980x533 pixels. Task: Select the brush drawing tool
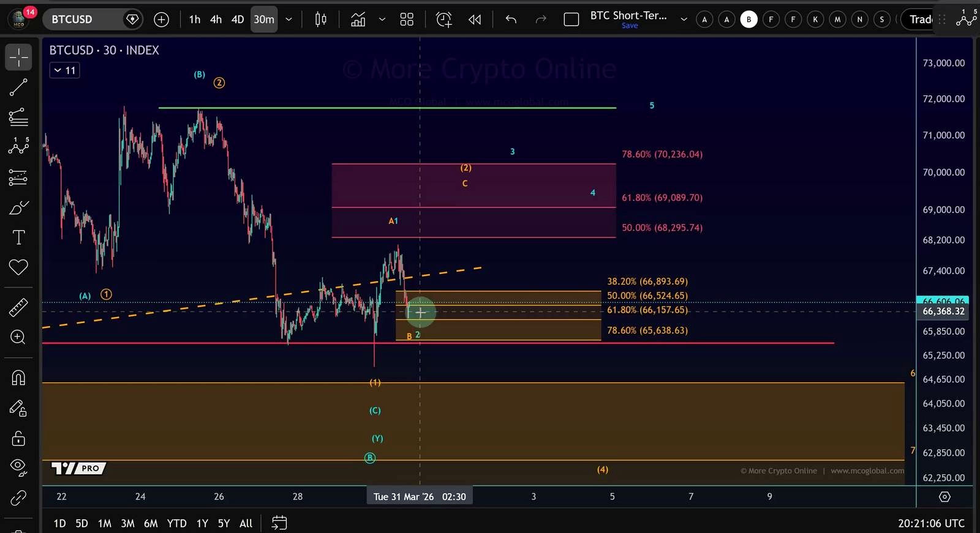coord(18,207)
